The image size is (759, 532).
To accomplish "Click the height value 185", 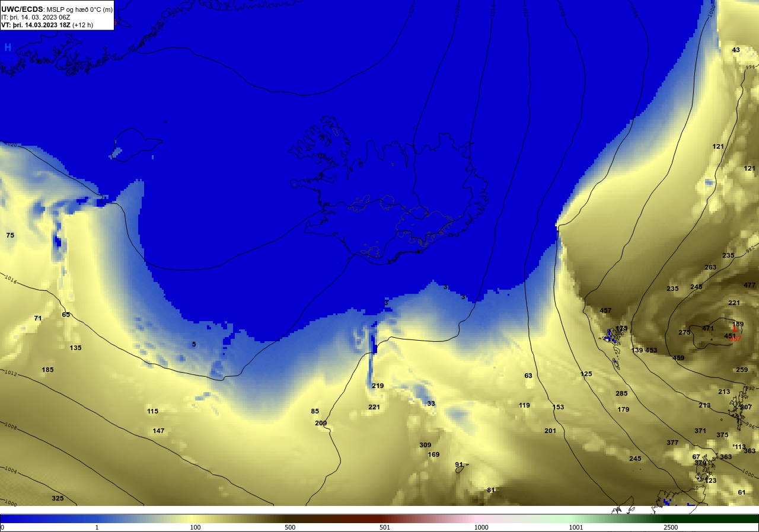I will (x=47, y=370).
